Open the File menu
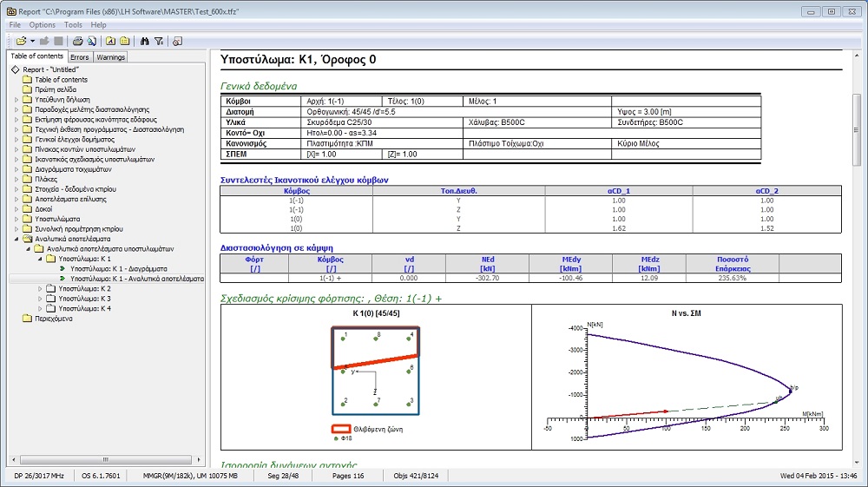Screen dimensions: 868x487 pos(15,25)
